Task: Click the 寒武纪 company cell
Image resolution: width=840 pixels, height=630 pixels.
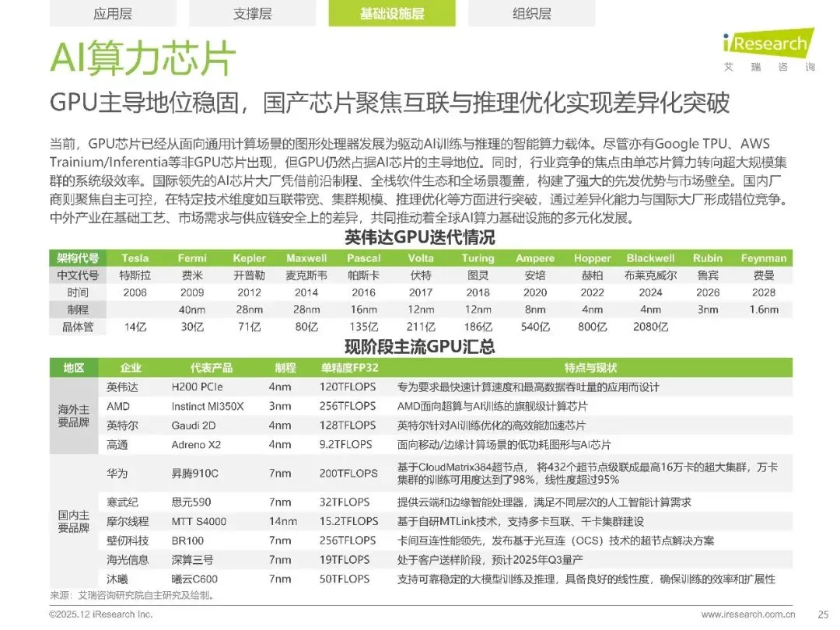Action: (122, 502)
